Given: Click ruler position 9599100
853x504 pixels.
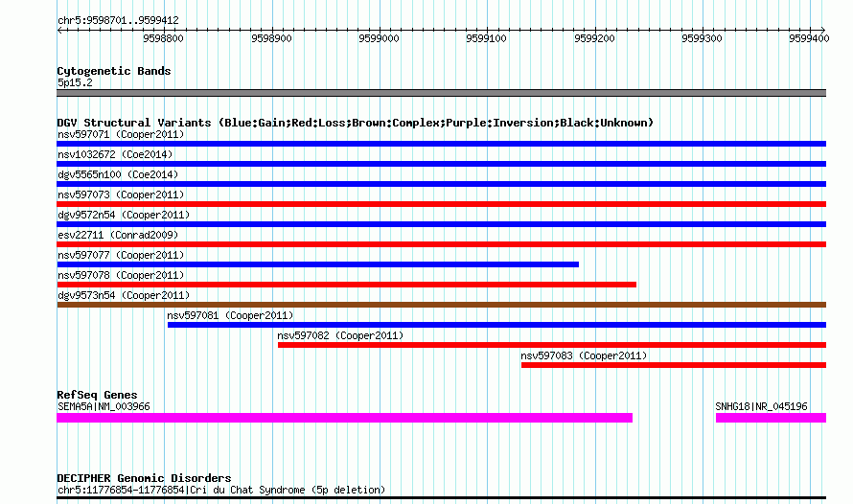Looking at the screenshot, I should (486, 38).
